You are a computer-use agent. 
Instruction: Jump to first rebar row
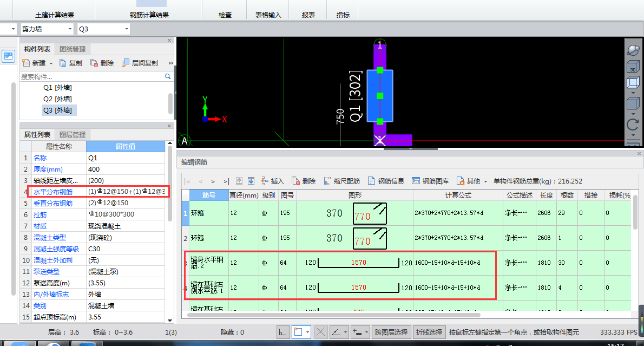(x=187, y=181)
